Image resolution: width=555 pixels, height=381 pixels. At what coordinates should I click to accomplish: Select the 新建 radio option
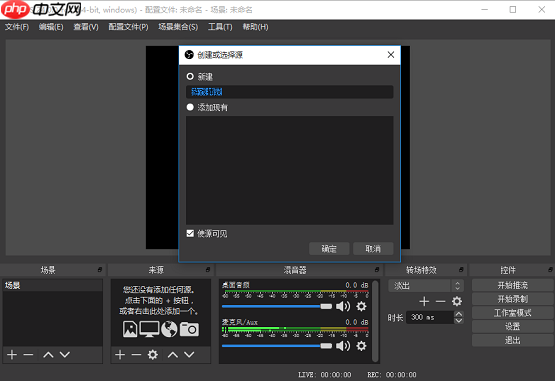pyautogui.click(x=190, y=76)
